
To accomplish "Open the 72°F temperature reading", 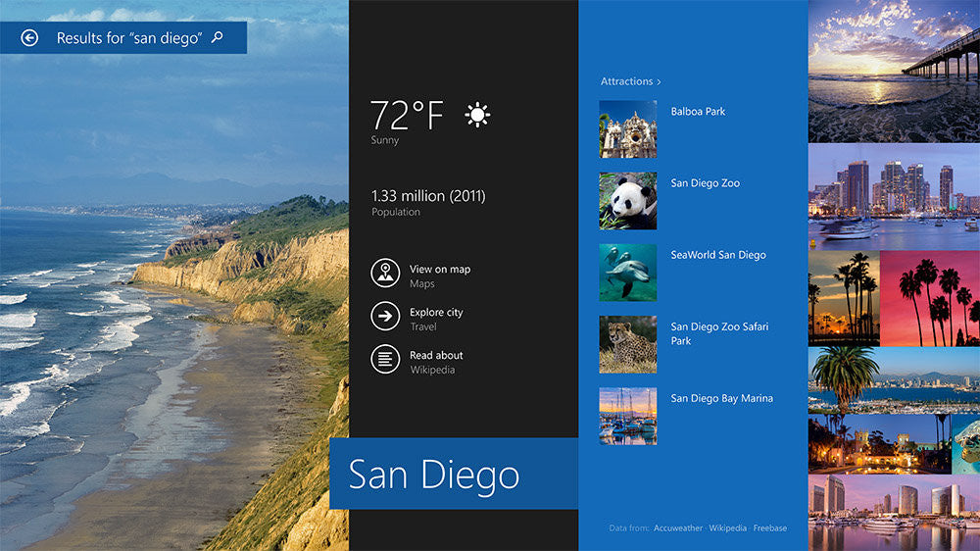I will click(x=407, y=116).
